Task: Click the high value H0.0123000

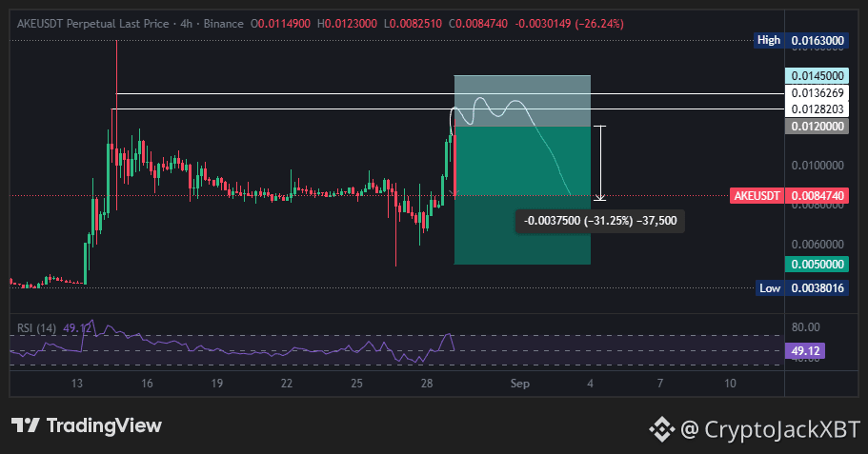Action: (347, 24)
